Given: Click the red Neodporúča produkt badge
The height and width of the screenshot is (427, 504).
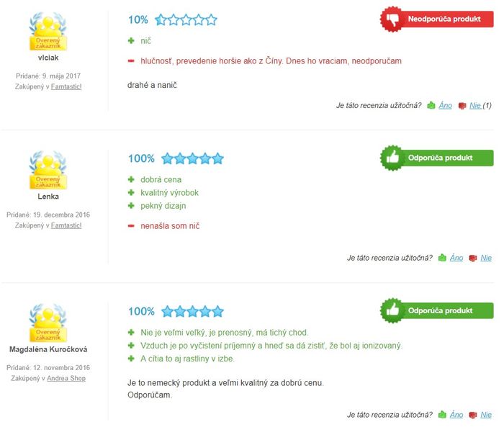Looking at the screenshot, I should pos(437,19).
